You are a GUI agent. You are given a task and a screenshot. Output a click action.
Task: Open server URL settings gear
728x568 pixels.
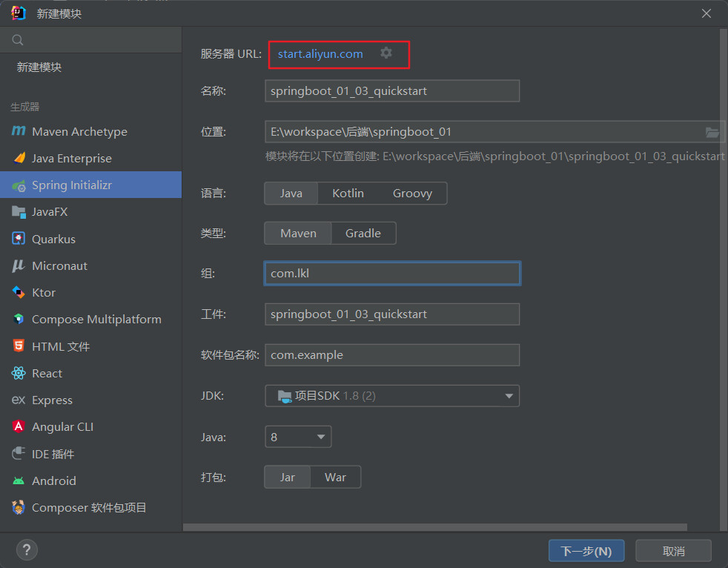(386, 53)
